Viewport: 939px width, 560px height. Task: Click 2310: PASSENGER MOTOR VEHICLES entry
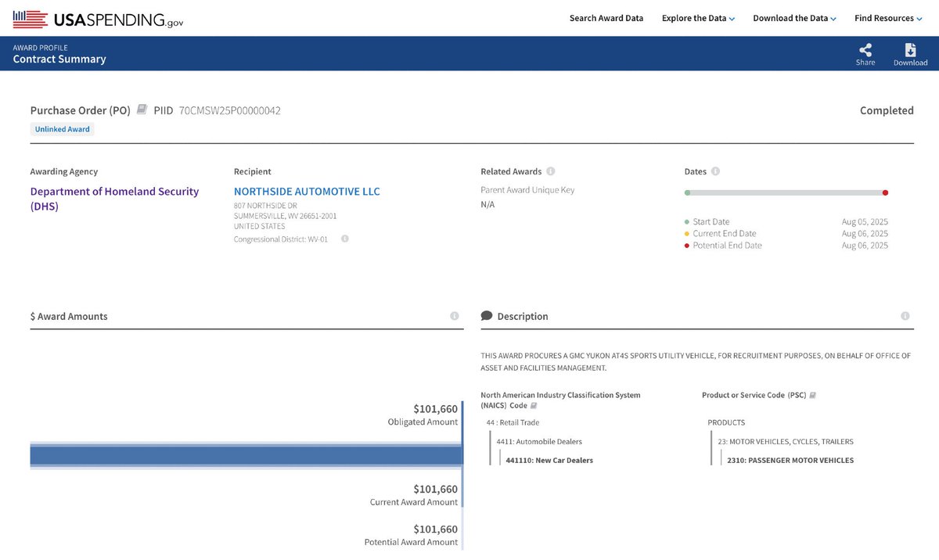790,460
